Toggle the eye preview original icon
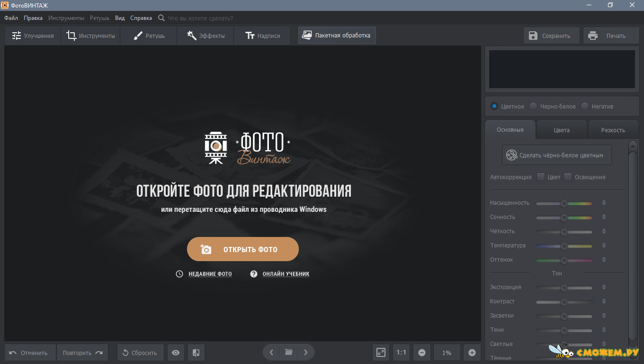This screenshot has height=364, width=644. 176,353
